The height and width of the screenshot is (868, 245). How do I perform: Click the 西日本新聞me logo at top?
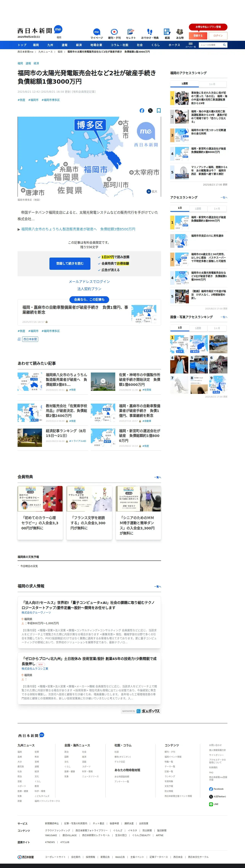40,30
